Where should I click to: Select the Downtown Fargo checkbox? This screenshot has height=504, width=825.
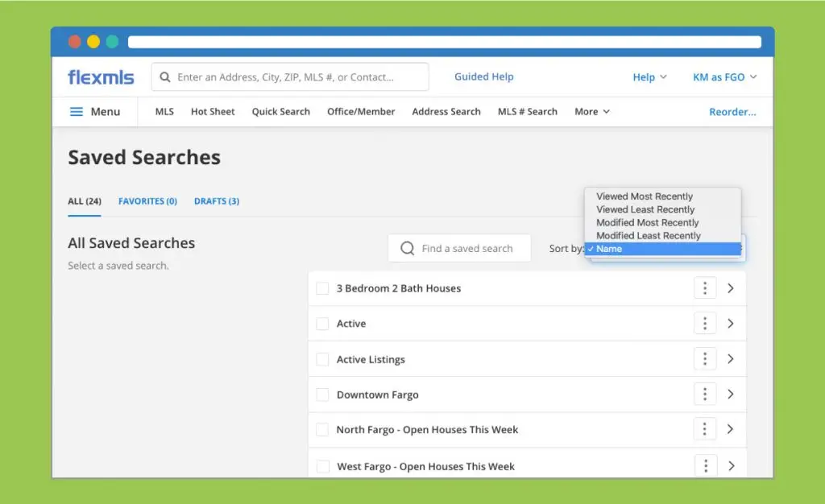322,395
